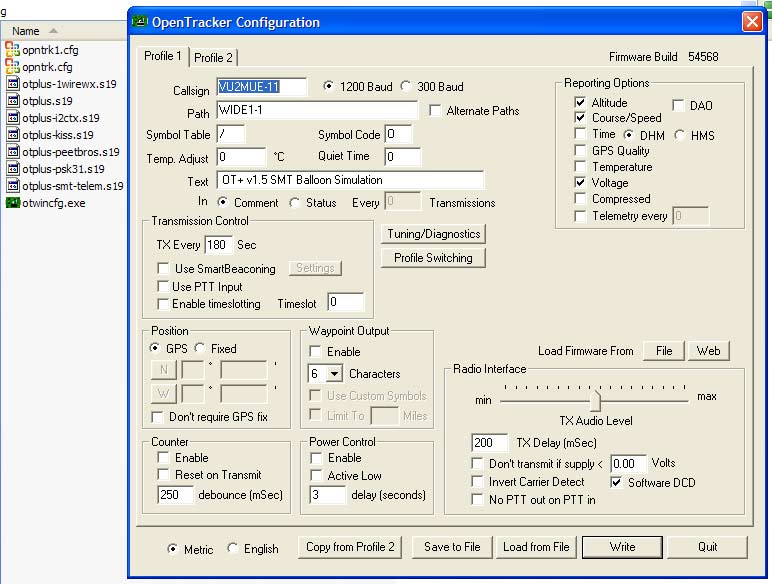Switch to the Profile 2 tab
Image resolution: width=772 pixels, height=584 pixels.
(213, 58)
